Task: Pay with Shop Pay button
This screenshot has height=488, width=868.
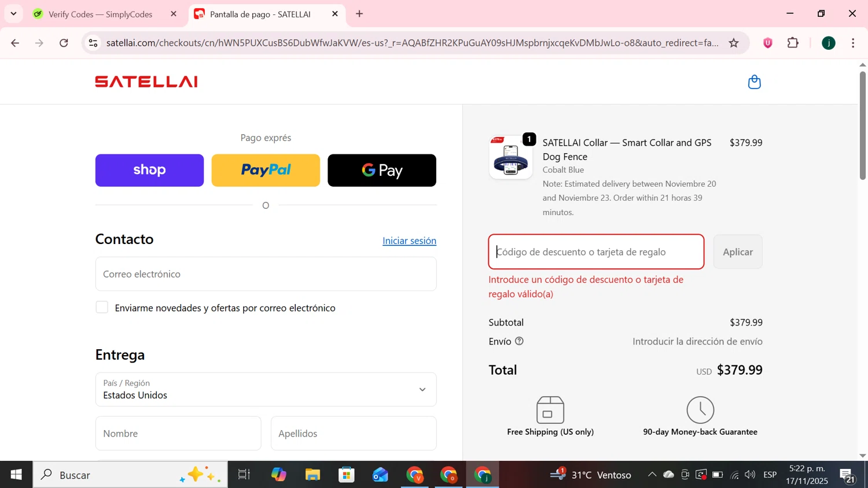Action: [149, 170]
